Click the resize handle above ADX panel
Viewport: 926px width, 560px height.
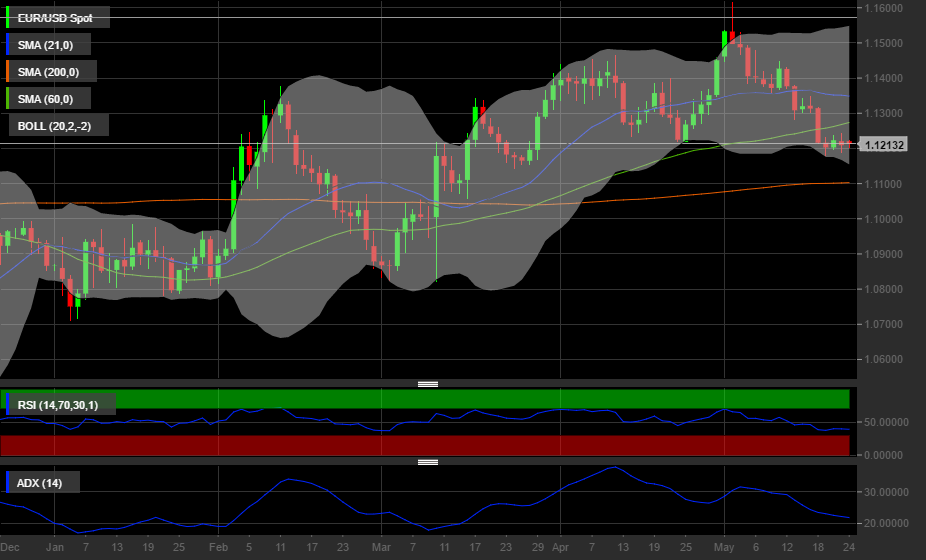[428, 462]
